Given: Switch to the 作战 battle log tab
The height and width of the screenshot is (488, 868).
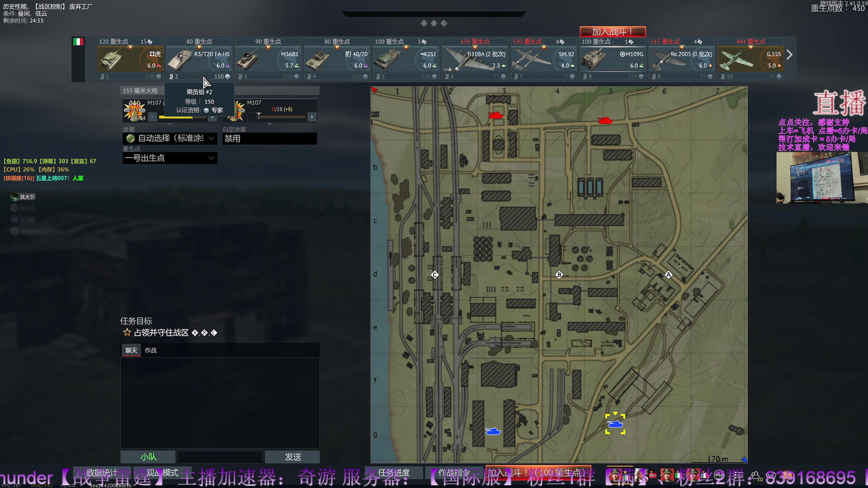Looking at the screenshot, I should (x=151, y=350).
